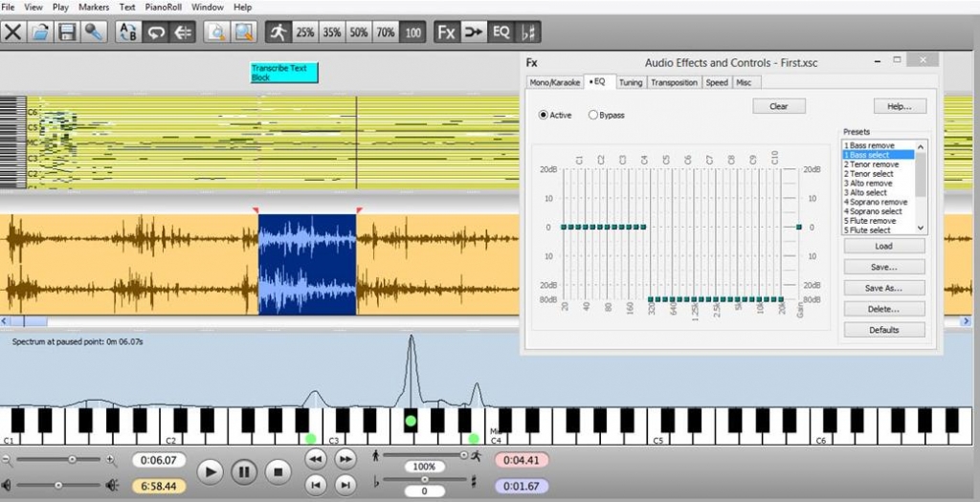Click the open file folder icon

point(40,32)
